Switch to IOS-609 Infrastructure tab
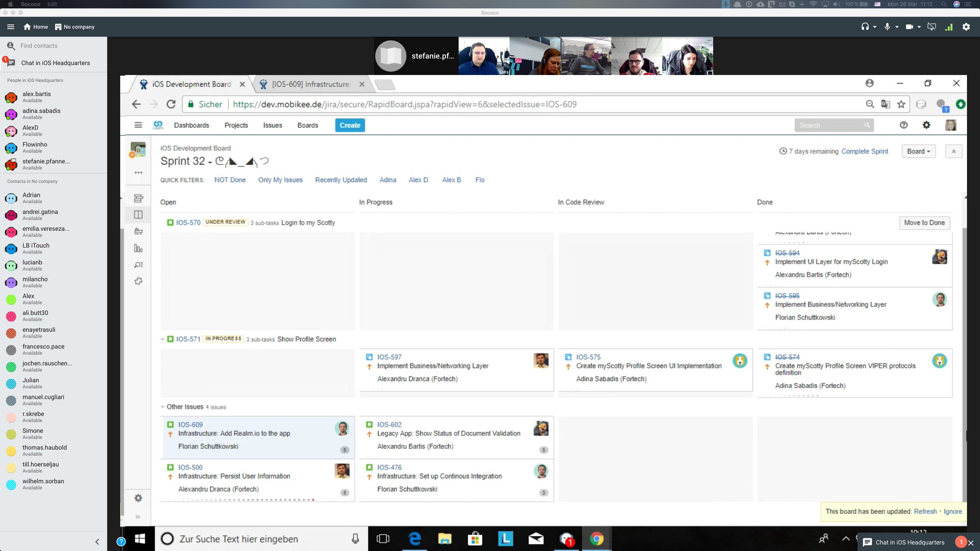Image resolution: width=980 pixels, height=551 pixels. click(x=311, y=84)
